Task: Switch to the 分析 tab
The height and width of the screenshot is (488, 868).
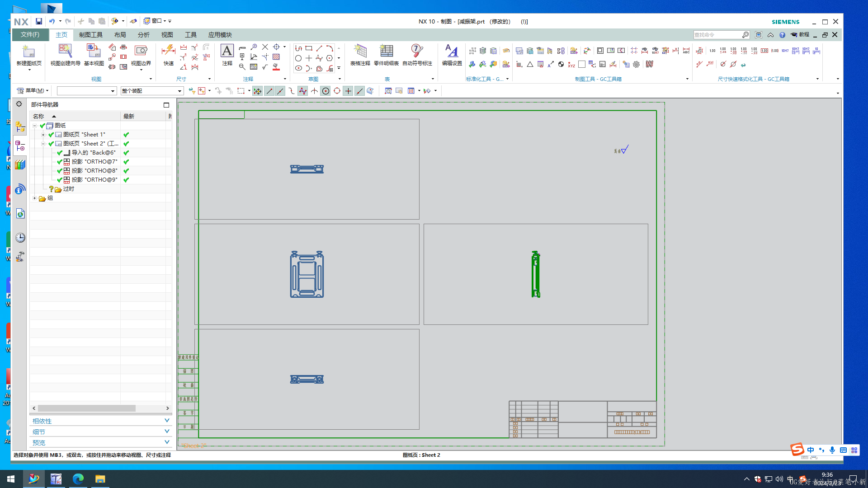Action: click(x=144, y=35)
